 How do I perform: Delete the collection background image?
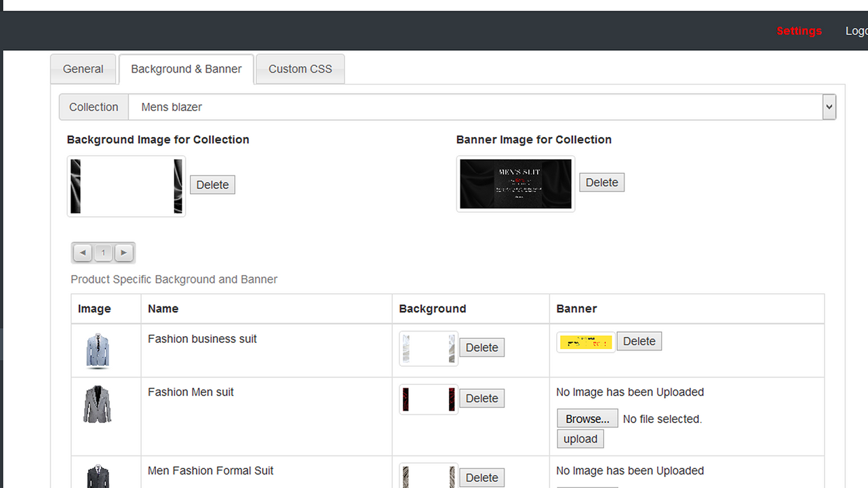pyautogui.click(x=212, y=184)
